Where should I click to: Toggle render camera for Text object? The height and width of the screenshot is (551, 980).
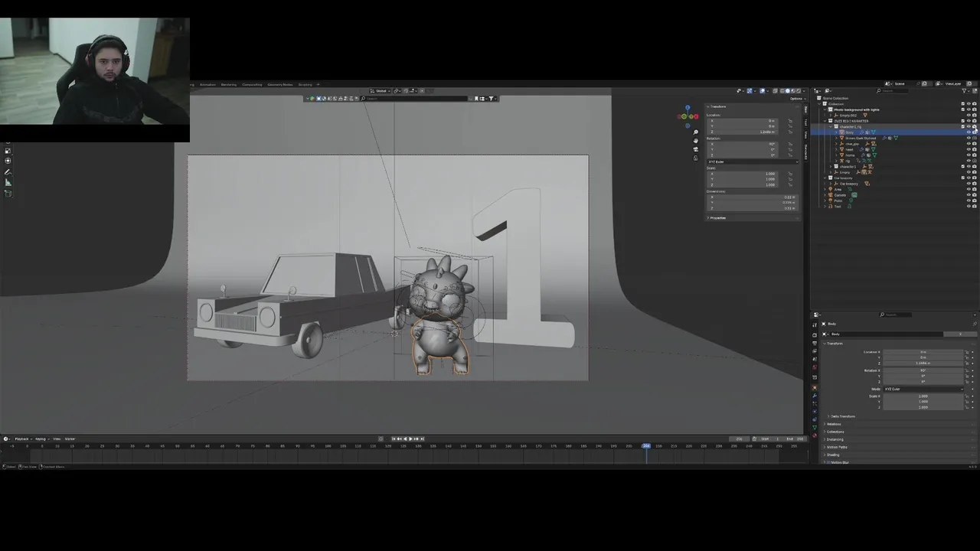974,207
